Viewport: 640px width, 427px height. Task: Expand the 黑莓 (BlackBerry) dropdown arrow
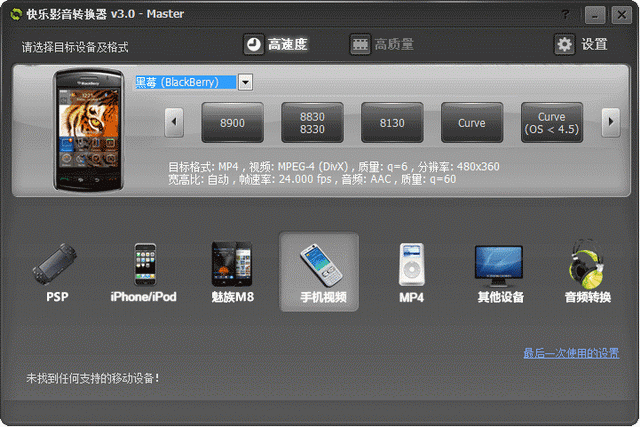point(245,82)
